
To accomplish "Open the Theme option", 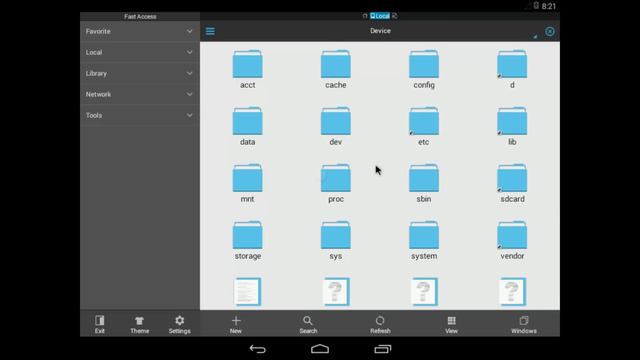I will (x=140, y=324).
